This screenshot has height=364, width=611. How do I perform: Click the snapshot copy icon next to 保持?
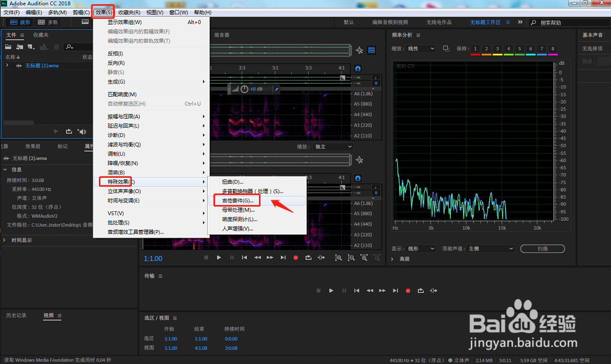[446, 49]
